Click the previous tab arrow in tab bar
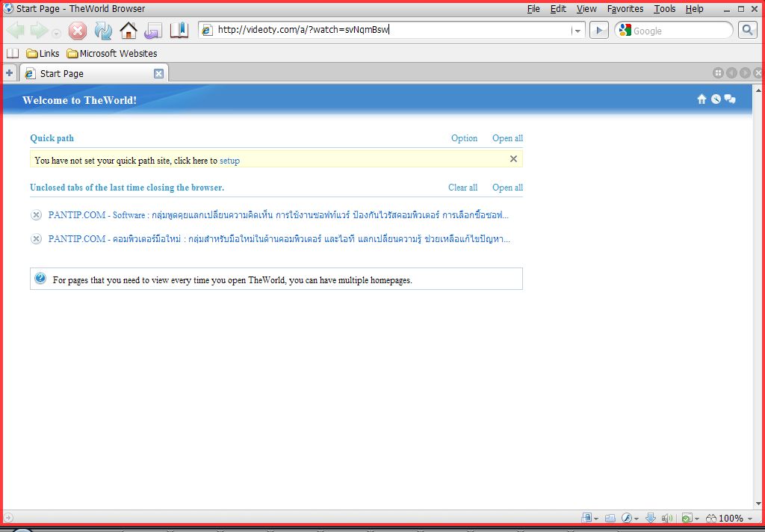 click(731, 73)
